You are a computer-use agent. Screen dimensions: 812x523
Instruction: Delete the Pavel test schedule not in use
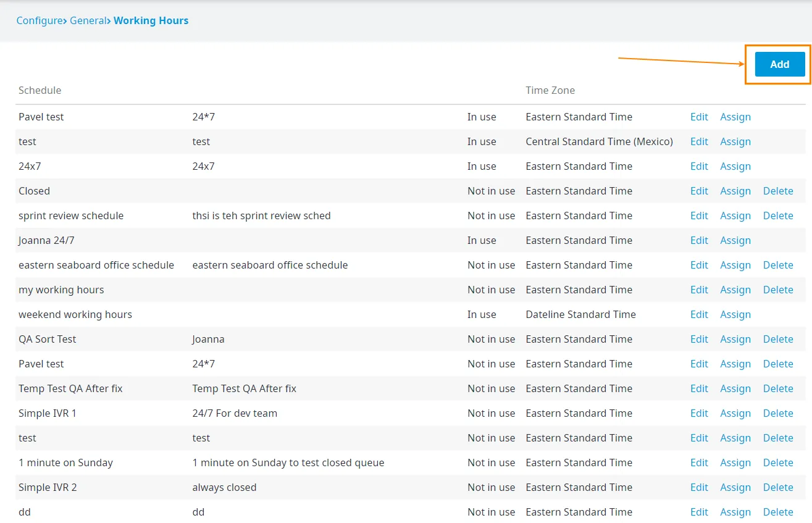pyautogui.click(x=778, y=364)
